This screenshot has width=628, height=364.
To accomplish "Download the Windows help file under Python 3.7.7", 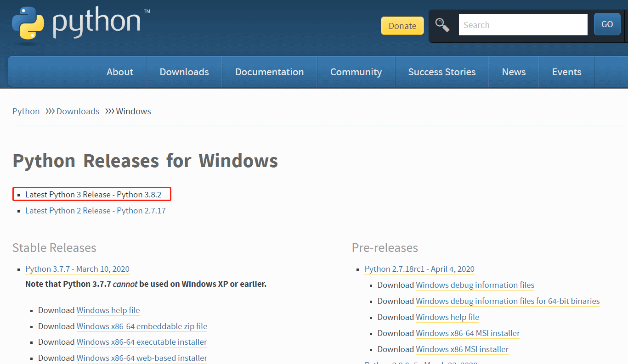I will pos(108,310).
